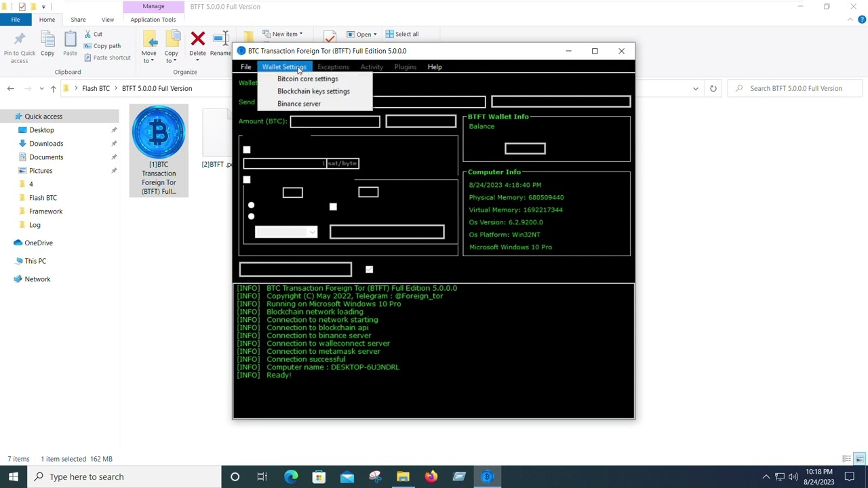Open Downloads in Quick access

click(46, 144)
